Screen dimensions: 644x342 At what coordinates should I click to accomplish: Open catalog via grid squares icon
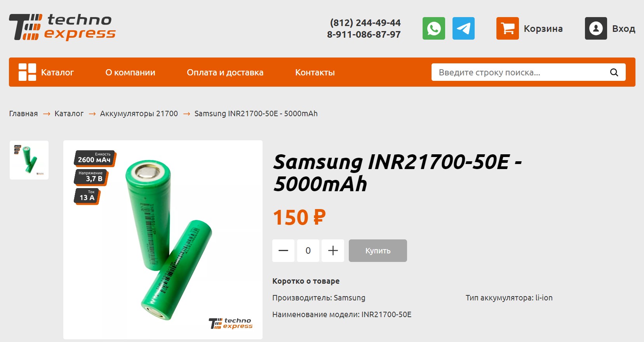click(27, 72)
